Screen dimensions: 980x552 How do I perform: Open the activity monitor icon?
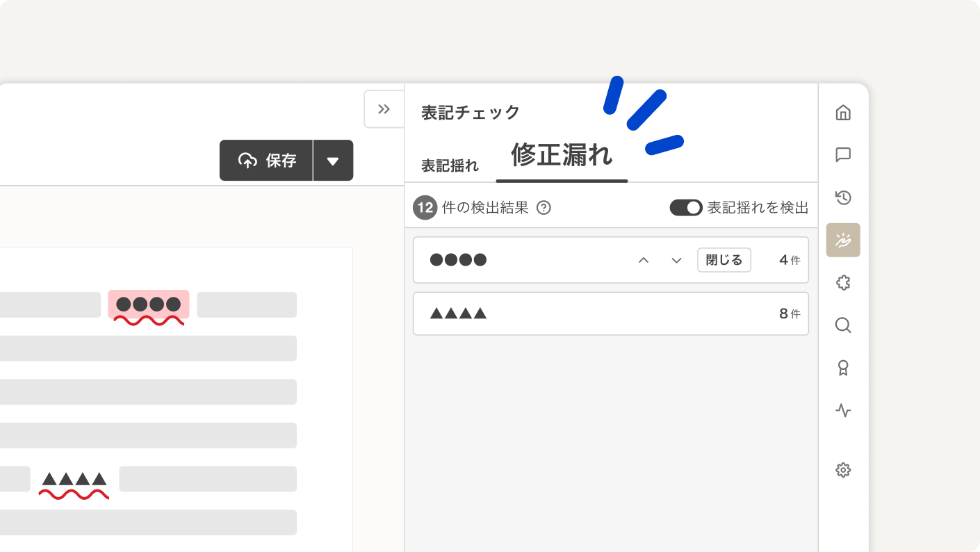(x=843, y=411)
